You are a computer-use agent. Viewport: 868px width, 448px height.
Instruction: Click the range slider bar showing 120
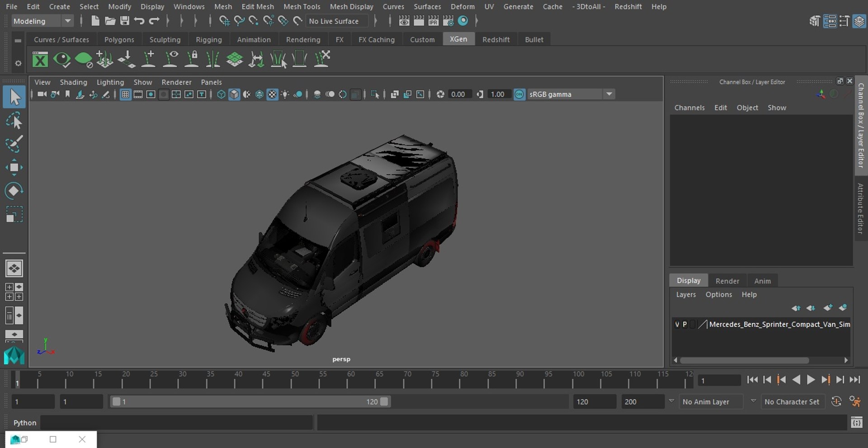(x=250, y=401)
